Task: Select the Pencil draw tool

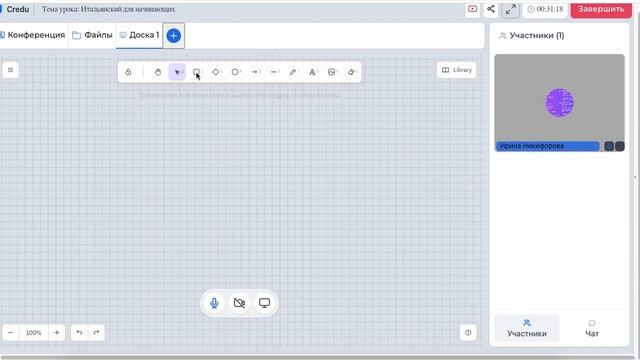Action: coord(293,72)
